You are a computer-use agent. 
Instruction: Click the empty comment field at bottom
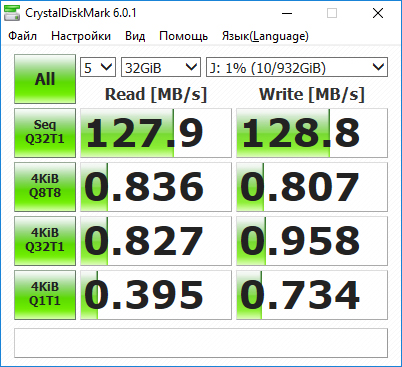pos(201,343)
